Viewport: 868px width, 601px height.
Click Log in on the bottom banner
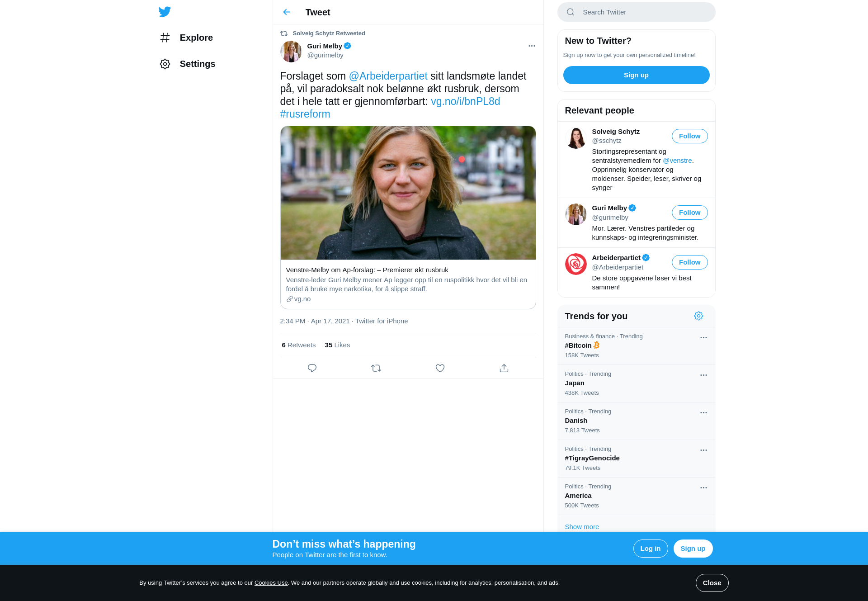coord(650,549)
